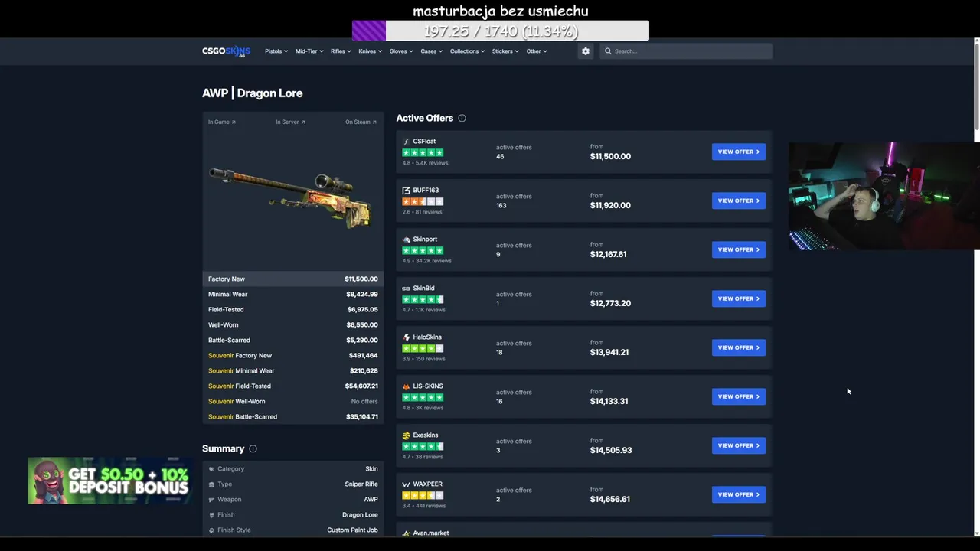
Task: Select the Souvenir Minimal Wear row
Action: coord(293,370)
